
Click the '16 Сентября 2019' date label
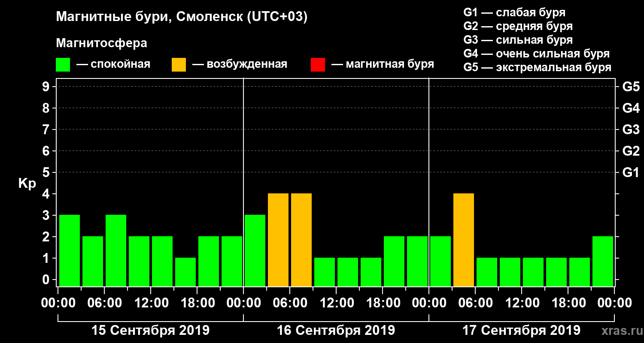[x=336, y=331]
